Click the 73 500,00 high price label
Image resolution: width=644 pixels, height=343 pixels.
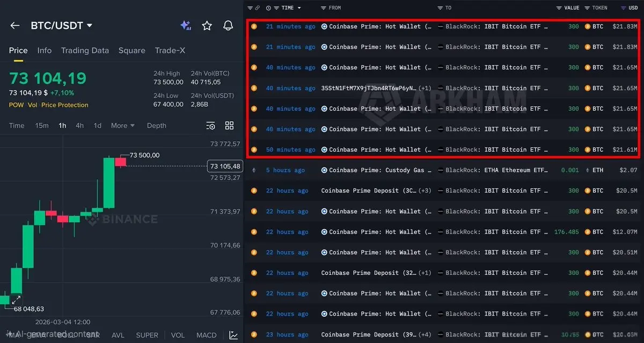pyautogui.click(x=144, y=155)
